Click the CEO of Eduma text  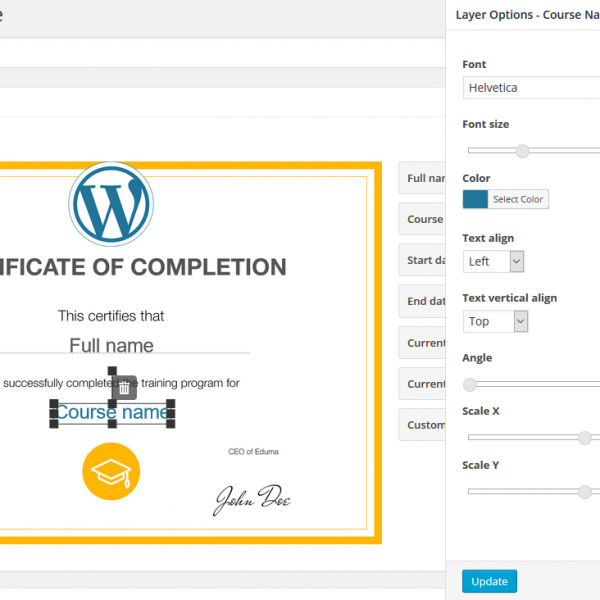pos(254,451)
